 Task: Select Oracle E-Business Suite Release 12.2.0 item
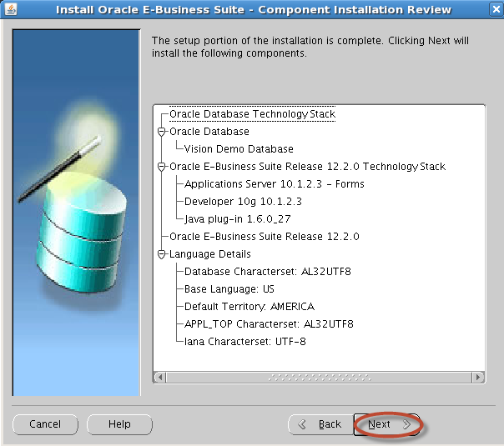264,237
